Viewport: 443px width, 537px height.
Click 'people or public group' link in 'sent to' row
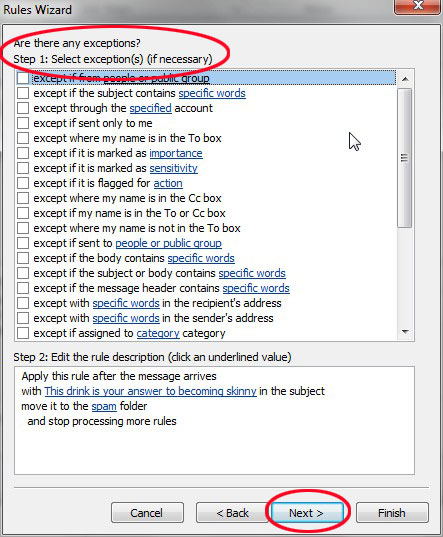tap(168, 243)
